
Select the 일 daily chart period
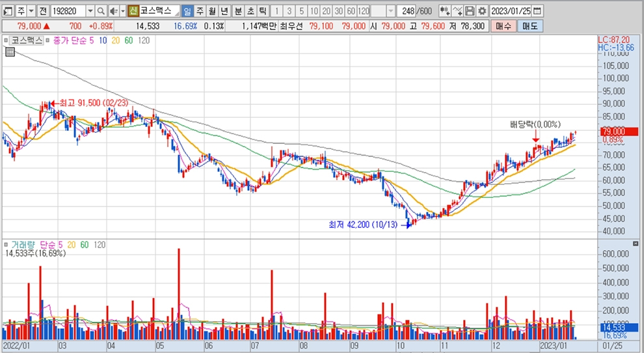[x=187, y=10]
